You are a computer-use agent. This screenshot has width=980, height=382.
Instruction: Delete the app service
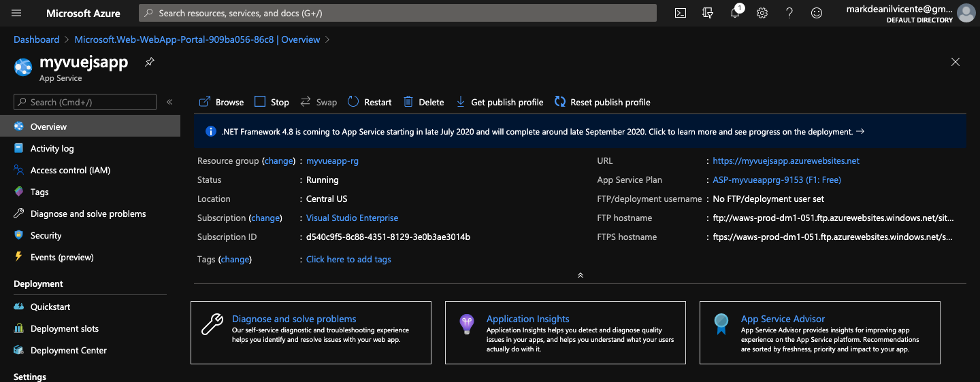tap(423, 102)
